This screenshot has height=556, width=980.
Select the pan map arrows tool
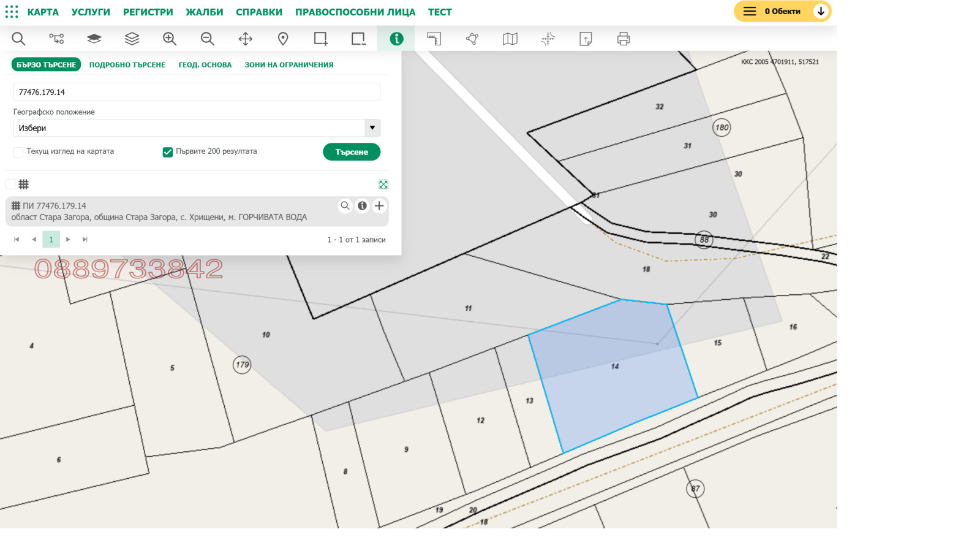coord(246,39)
